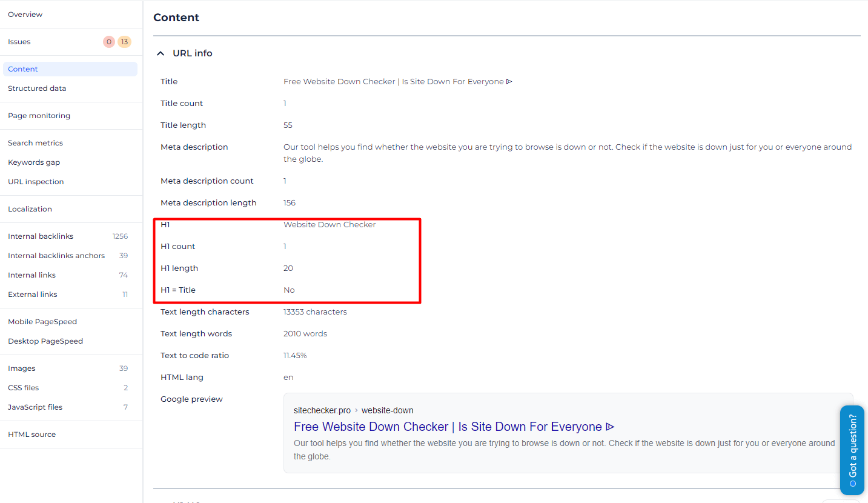Select the H1 length value 20

click(288, 268)
